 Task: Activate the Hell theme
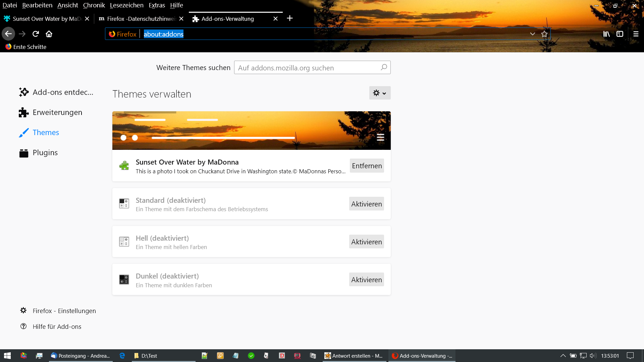pyautogui.click(x=366, y=242)
